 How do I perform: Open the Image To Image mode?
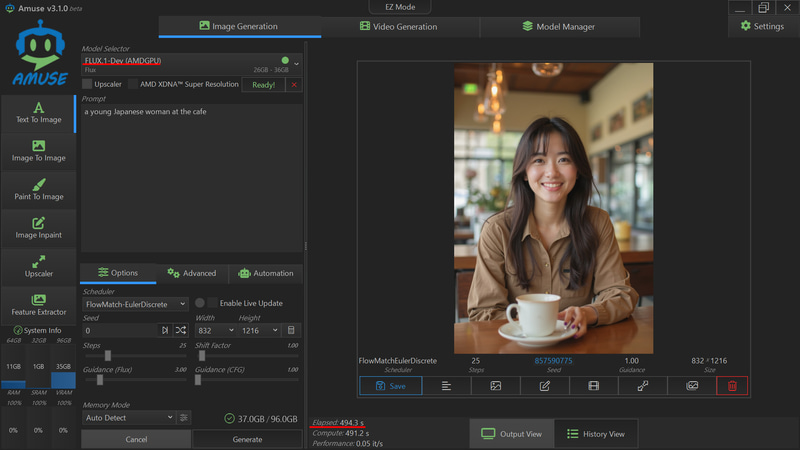(39, 151)
